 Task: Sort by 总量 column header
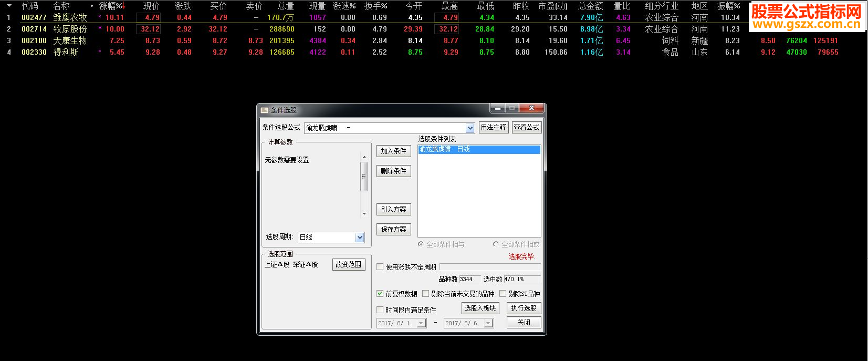tap(286, 6)
